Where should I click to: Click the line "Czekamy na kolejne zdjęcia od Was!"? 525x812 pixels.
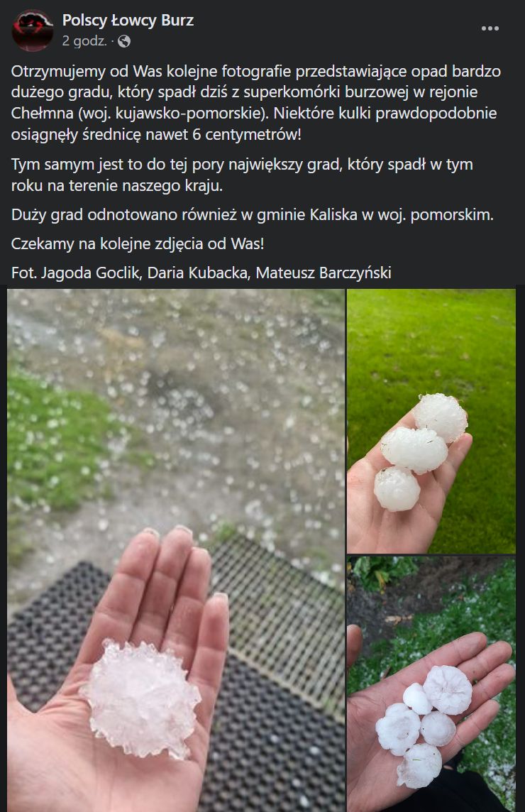pyautogui.click(x=138, y=243)
